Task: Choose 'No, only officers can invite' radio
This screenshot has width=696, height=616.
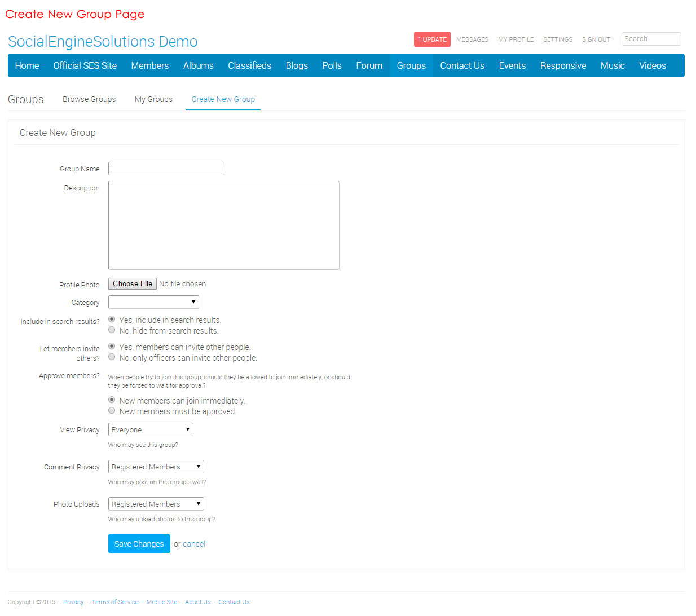Action: [x=112, y=357]
